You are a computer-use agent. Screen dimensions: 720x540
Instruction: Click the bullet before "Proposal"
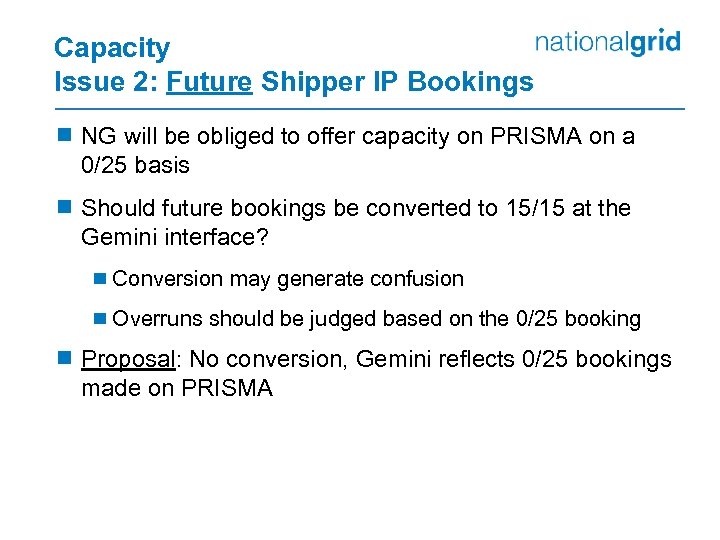65,360
